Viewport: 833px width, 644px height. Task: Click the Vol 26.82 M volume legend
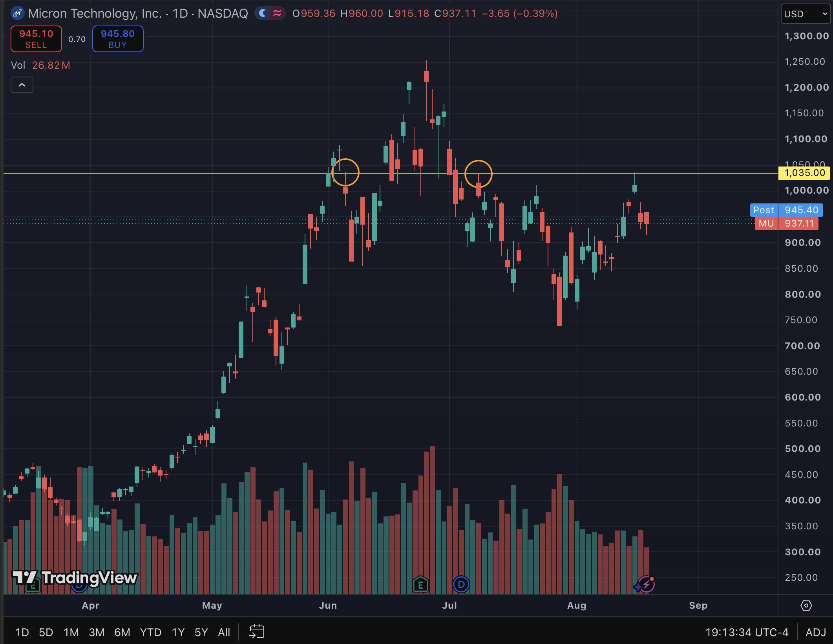(40, 65)
